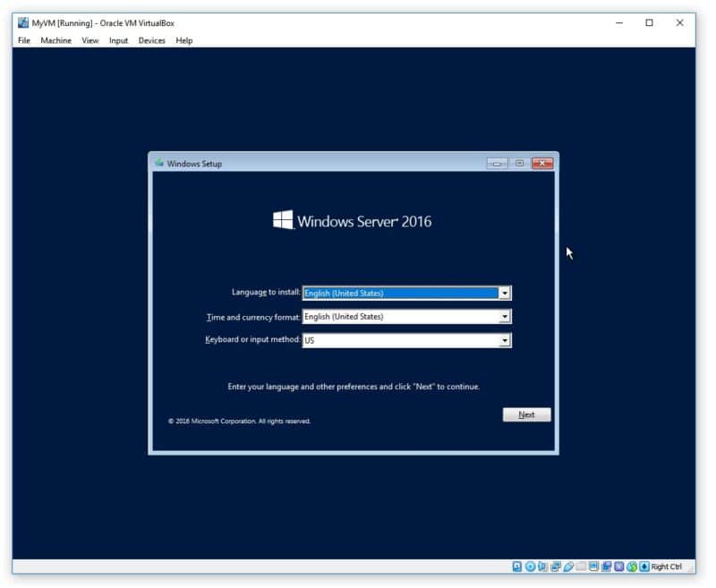Open the View menu

[x=90, y=40]
